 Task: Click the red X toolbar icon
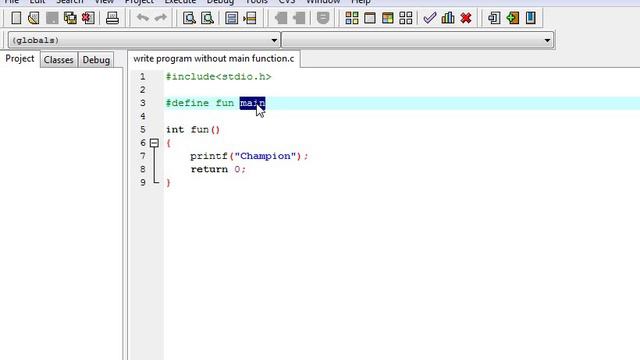466,18
